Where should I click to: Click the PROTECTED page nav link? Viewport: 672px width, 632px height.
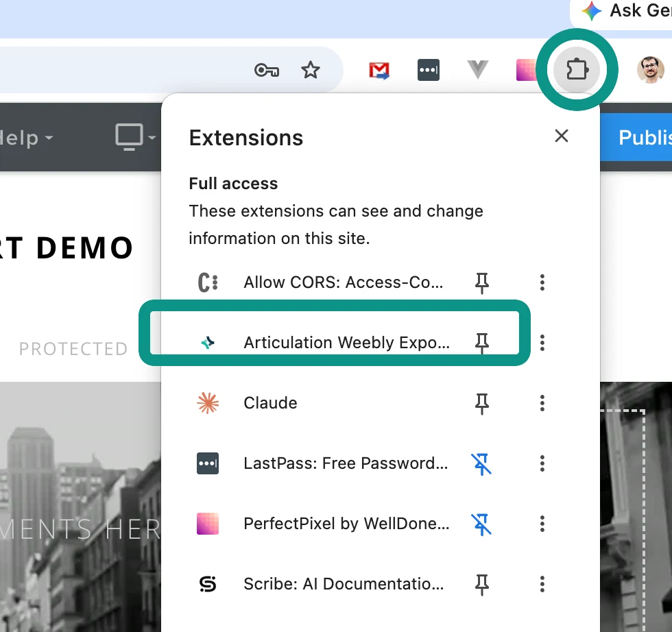click(x=73, y=349)
